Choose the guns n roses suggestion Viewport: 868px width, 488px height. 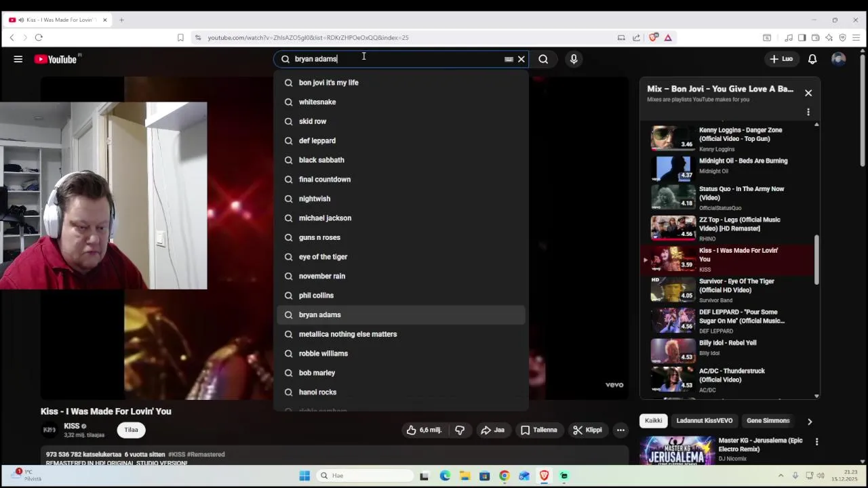coord(401,237)
